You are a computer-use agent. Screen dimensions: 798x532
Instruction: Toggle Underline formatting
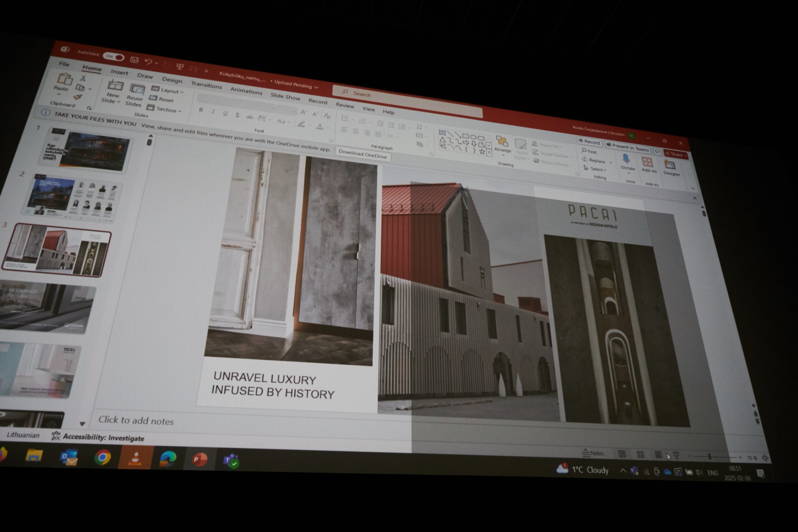click(225, 113)
